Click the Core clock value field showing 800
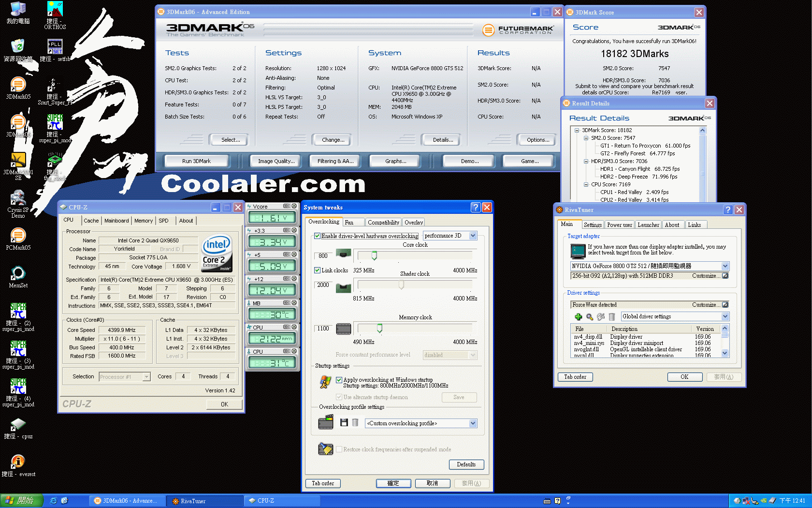The width and height of the screenshot is (812, 508). pyautogui.click(x=323, y=256)
